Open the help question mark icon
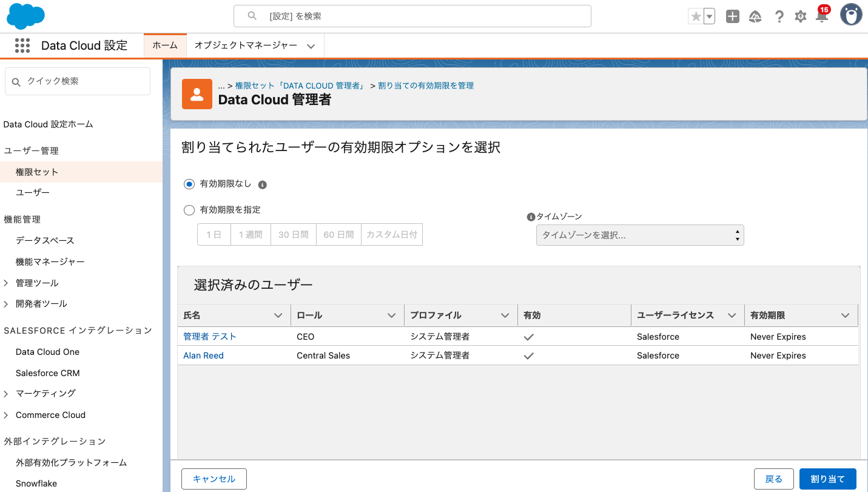This screenshot has width=868, height=492. 779,17
